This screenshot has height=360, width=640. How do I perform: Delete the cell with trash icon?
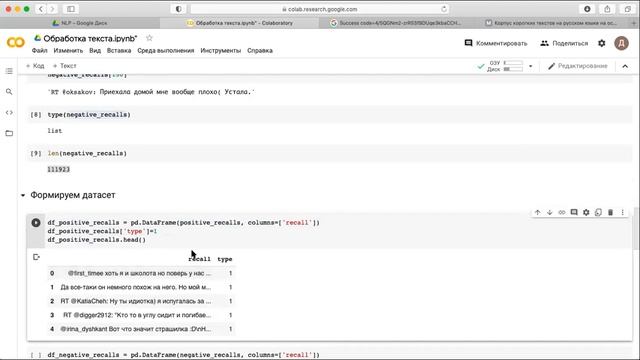pos(611,212)
